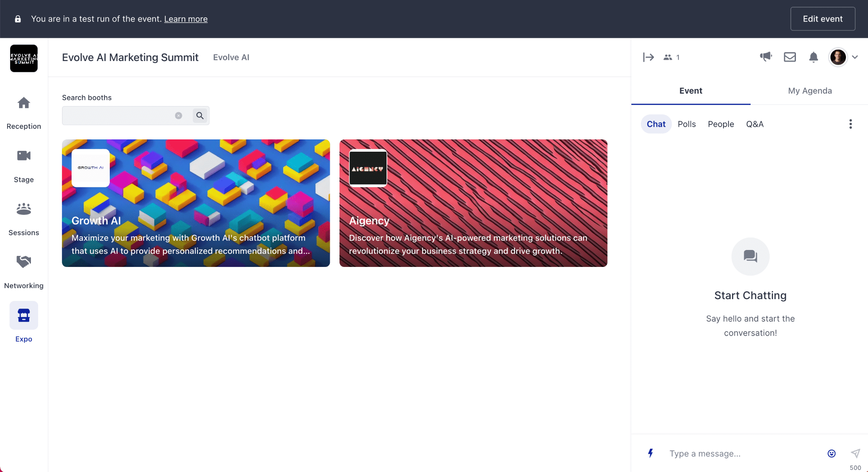Open the envelope messages icon

(x=790, y=57)
